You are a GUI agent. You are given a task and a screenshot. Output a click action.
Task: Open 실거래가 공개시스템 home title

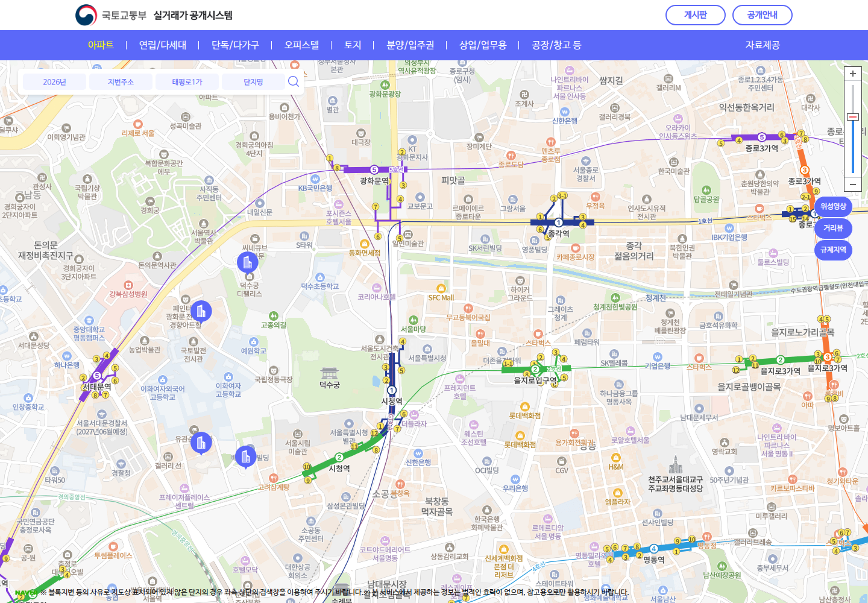point(193,15)
